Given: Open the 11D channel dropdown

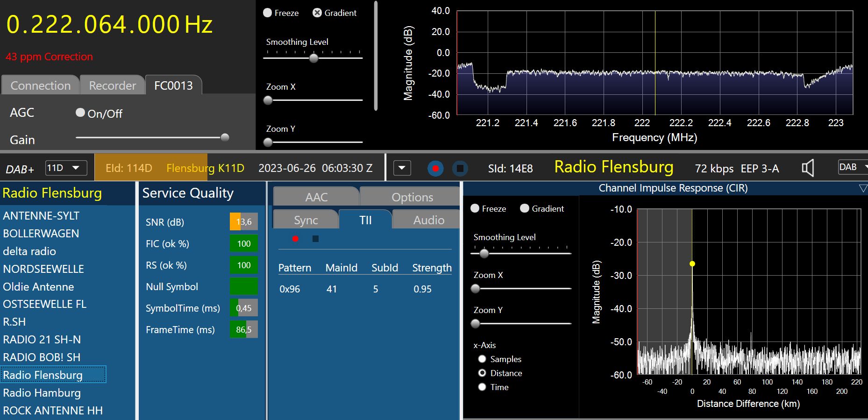Looking at the screenshot, I should (x=66, y=168).
